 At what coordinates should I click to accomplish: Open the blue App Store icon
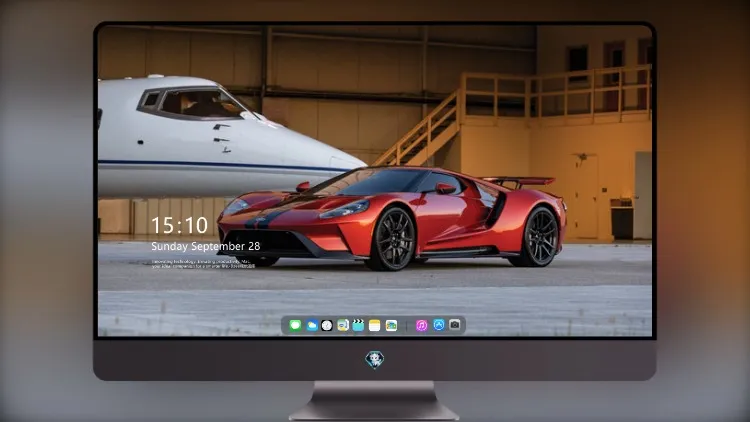point(439,325)
